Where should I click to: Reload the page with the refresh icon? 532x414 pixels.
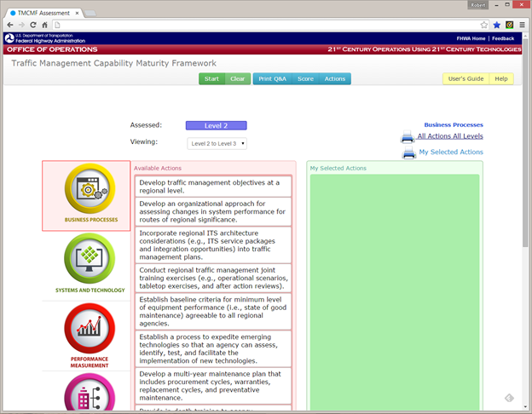(x=33, y=25)
